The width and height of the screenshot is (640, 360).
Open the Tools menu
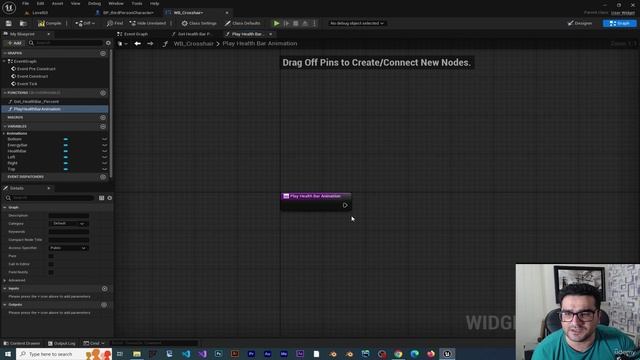137,3
